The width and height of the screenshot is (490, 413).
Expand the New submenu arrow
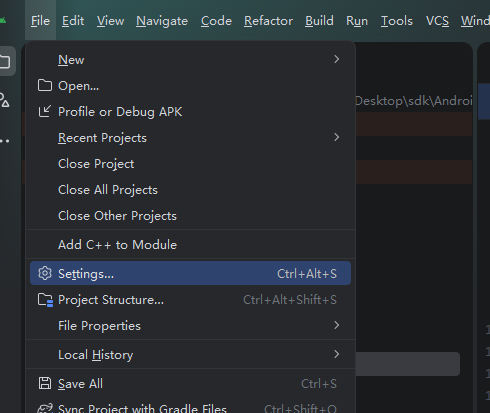click(337, 59)
